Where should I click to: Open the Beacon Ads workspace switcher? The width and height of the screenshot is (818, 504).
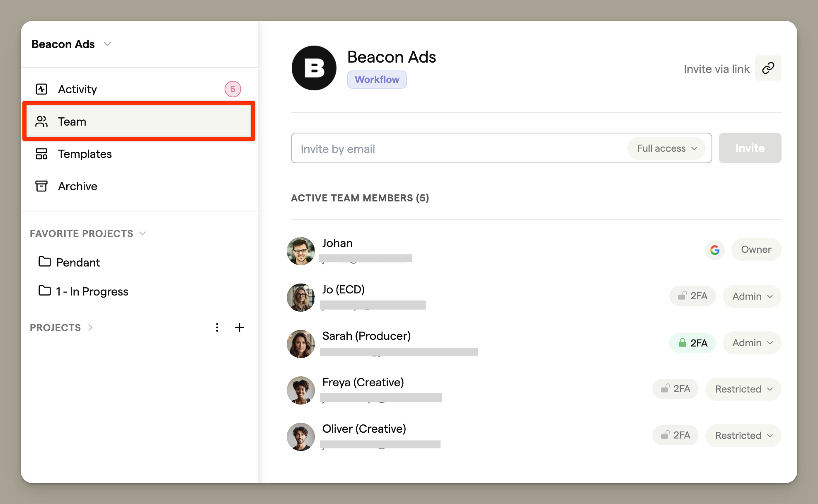pyautogui.click(x=71, y=44)
